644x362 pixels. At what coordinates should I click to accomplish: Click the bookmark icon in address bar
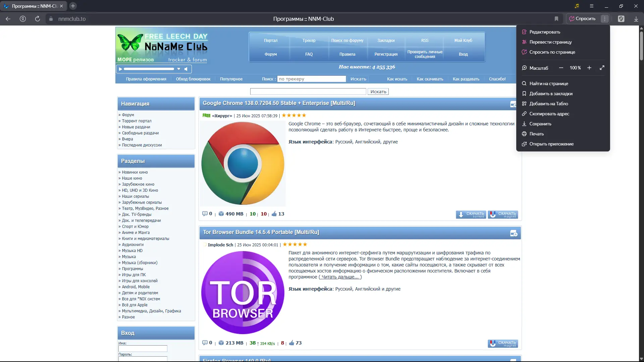pos(556,19)
